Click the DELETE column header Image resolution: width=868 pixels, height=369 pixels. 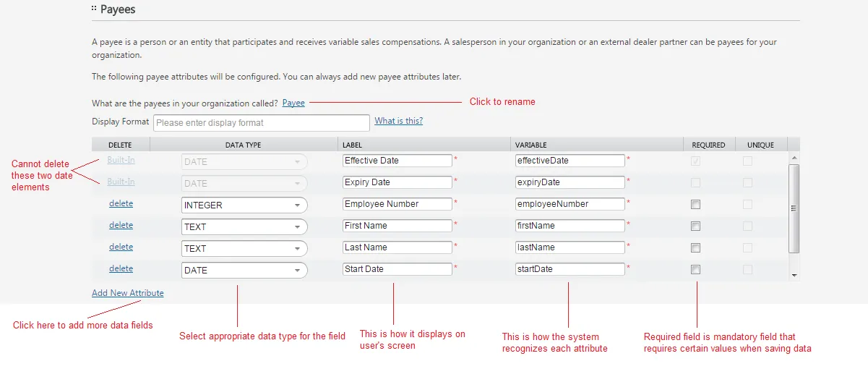(x=120, y=145)
